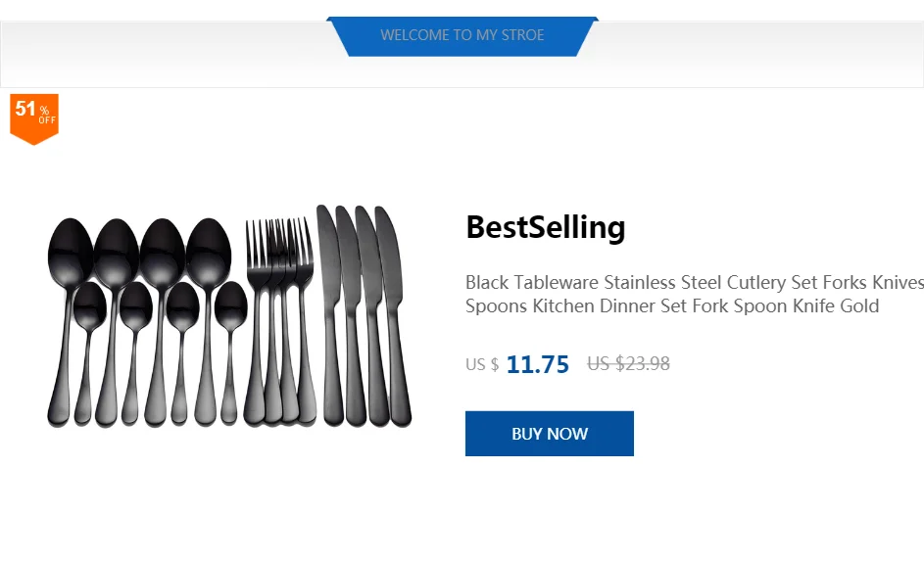The image size is (924, 562).
Task: Click the WELCOME TO MY STROE banner
Action: (x=462, y=35)
